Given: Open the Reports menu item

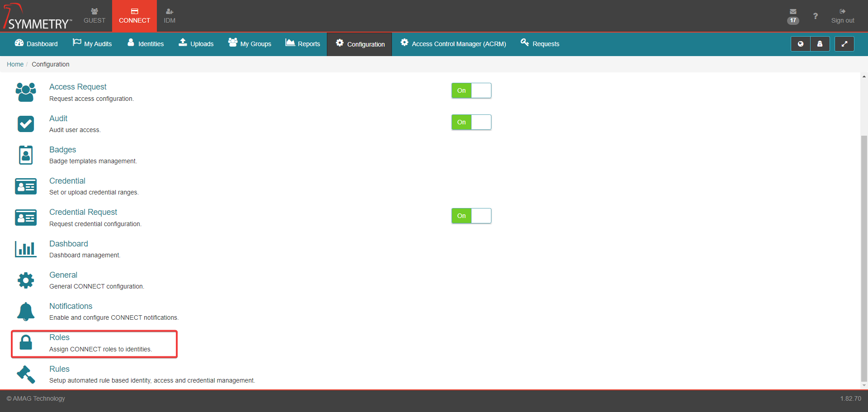Looking at the screenshot, I should (x=302, y=44).
